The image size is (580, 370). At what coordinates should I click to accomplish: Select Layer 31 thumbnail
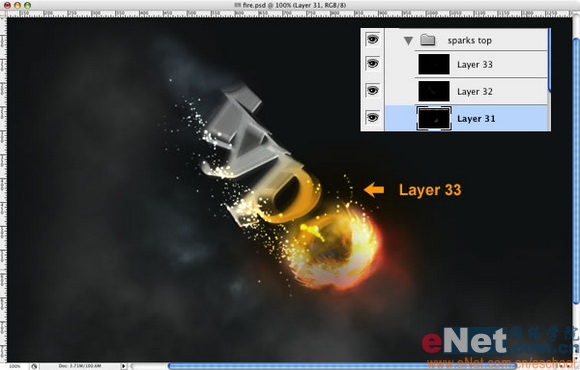[x=434, y=118]
